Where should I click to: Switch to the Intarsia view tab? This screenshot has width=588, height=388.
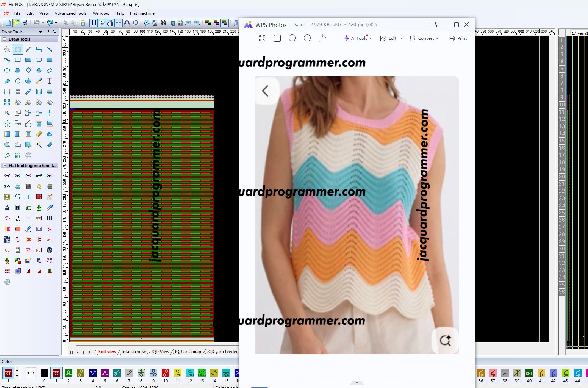coord(133,352)
